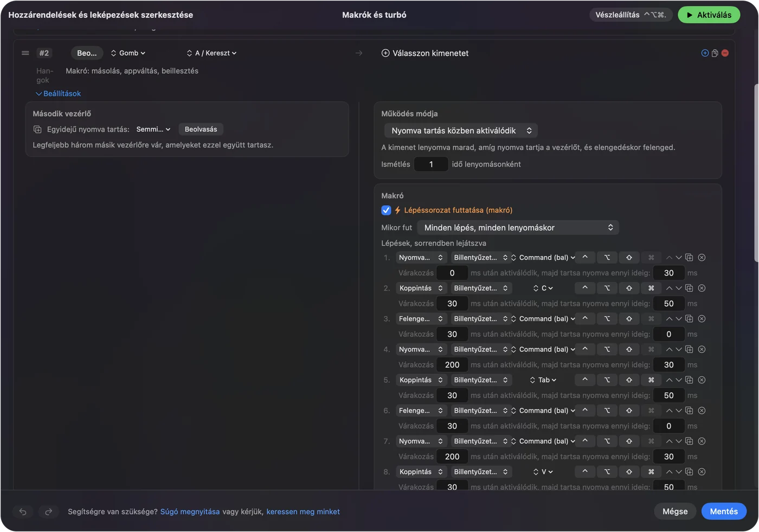Image resolution: width=759 pixels, height=532 pixels.
Task: Open the Gomb type dropdown in mapping #2
Action: click(x=128, y=53)
